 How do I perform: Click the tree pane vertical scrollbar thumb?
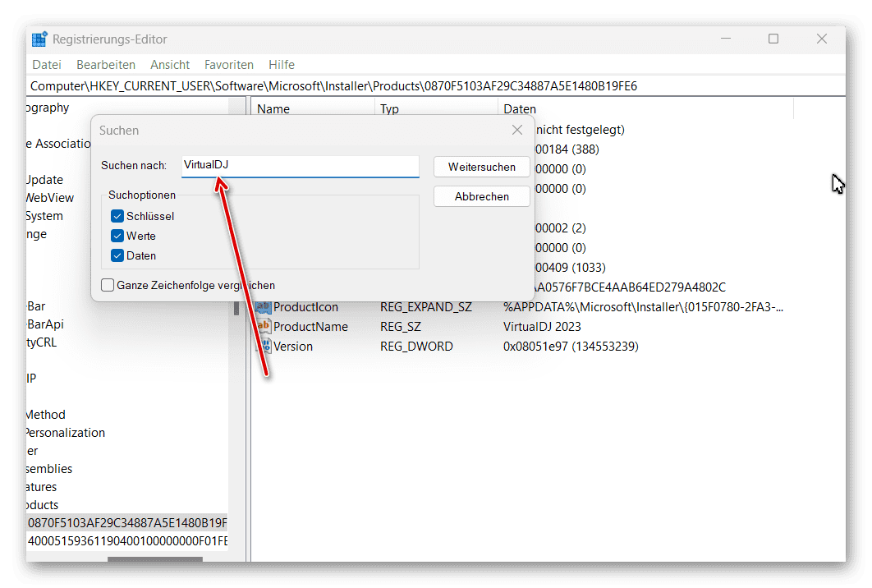(x=236, y=308)
